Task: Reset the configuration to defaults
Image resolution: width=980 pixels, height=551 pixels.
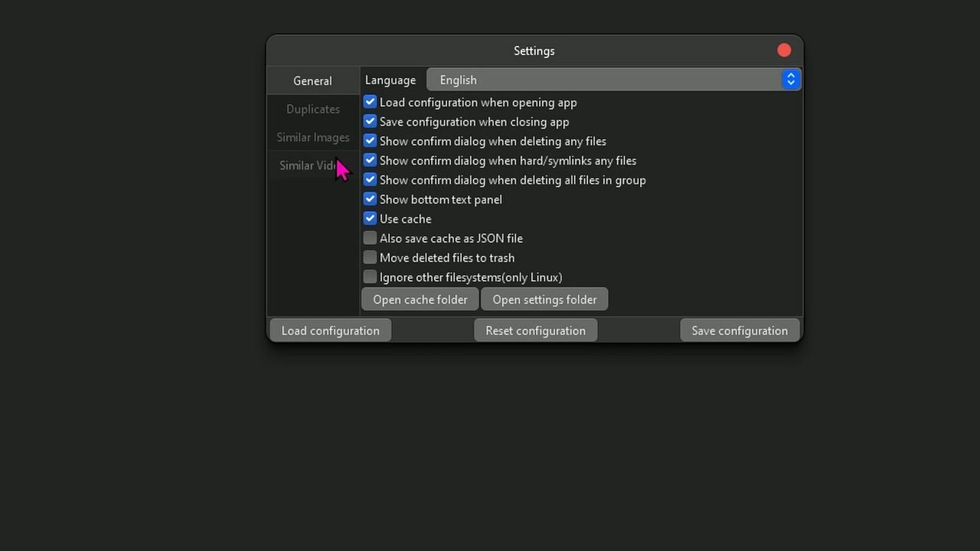Action: pos(535,330)
